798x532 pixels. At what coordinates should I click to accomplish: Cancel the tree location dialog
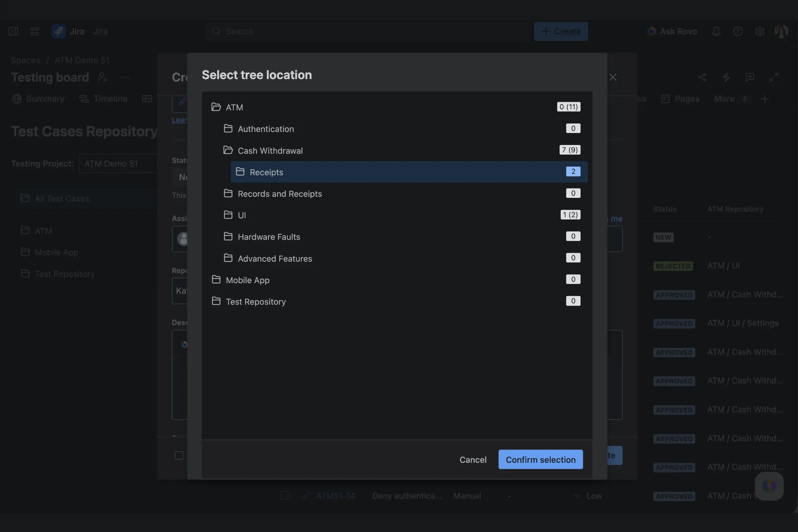[x=473, y=460]
